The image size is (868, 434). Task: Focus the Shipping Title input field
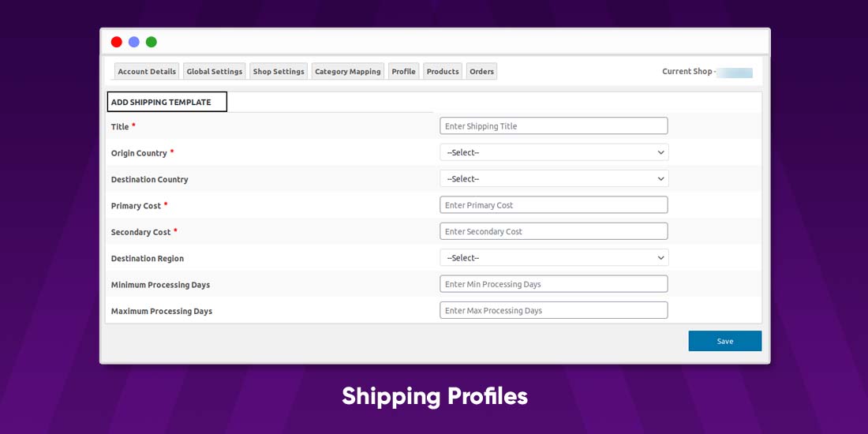554,125
